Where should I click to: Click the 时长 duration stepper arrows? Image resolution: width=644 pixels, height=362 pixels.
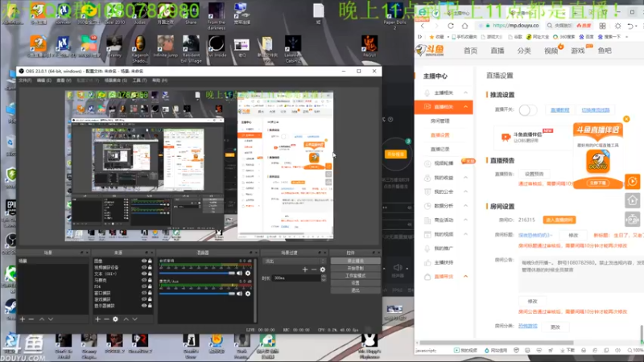(x=324, y=278)
